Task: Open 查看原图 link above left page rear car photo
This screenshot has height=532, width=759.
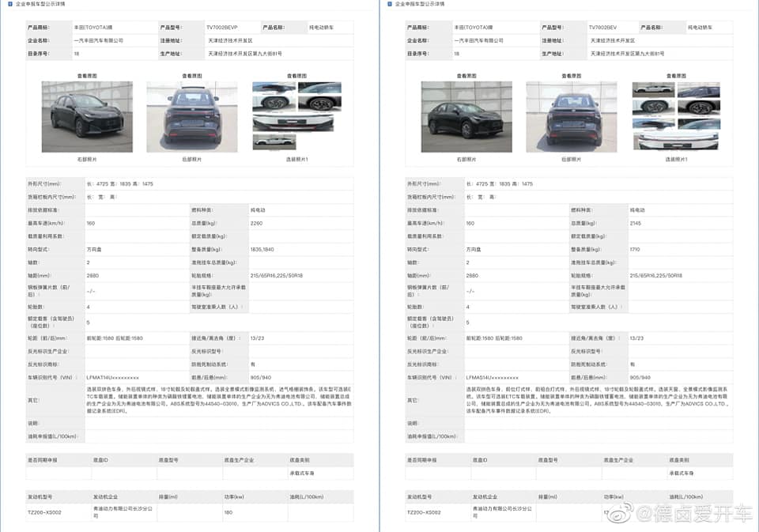Action: click(192, 76)
